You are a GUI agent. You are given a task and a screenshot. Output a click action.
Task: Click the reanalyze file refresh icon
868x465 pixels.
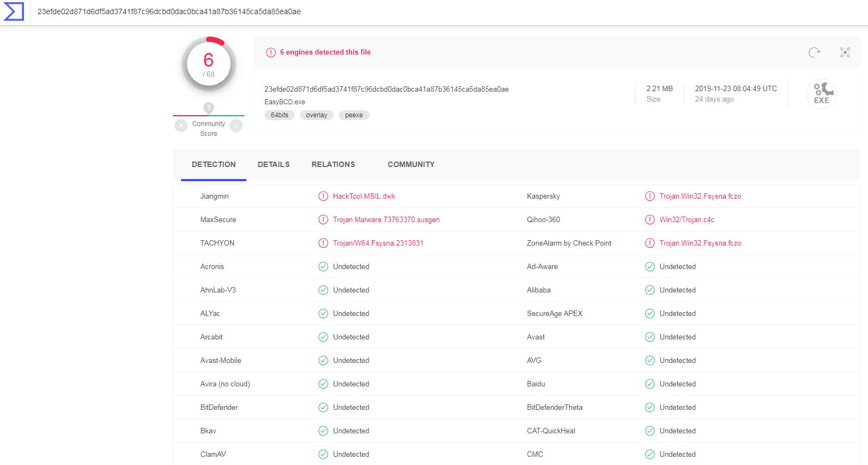[x=814, y=52]
